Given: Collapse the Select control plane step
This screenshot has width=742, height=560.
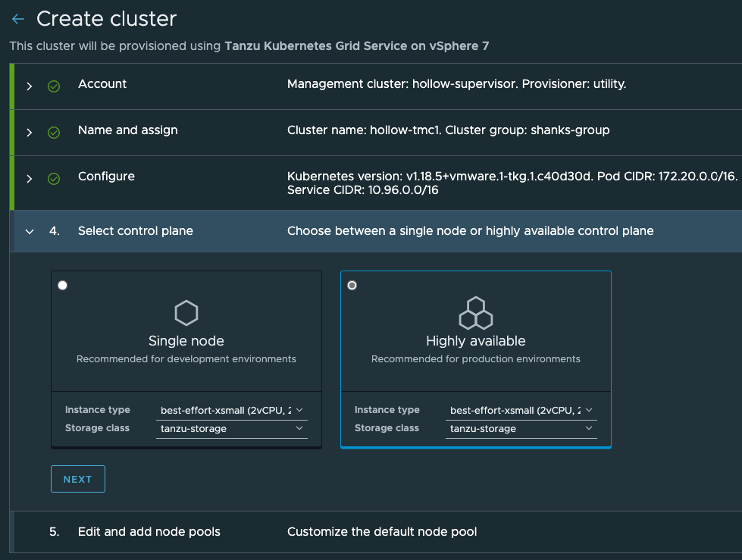Looking at the screenshot, I should coord(30,232).
